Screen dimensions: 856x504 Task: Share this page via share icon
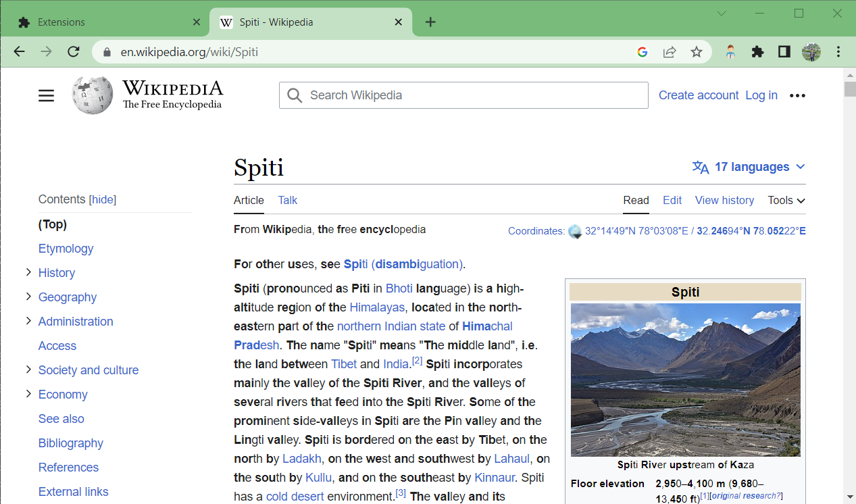point(670,52)
